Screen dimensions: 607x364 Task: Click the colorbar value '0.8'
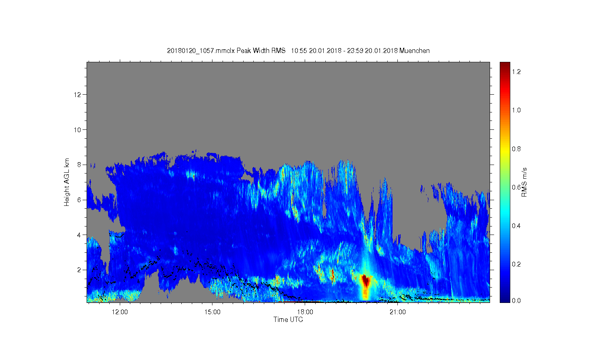pyautogui.click(x=516, y=149)
